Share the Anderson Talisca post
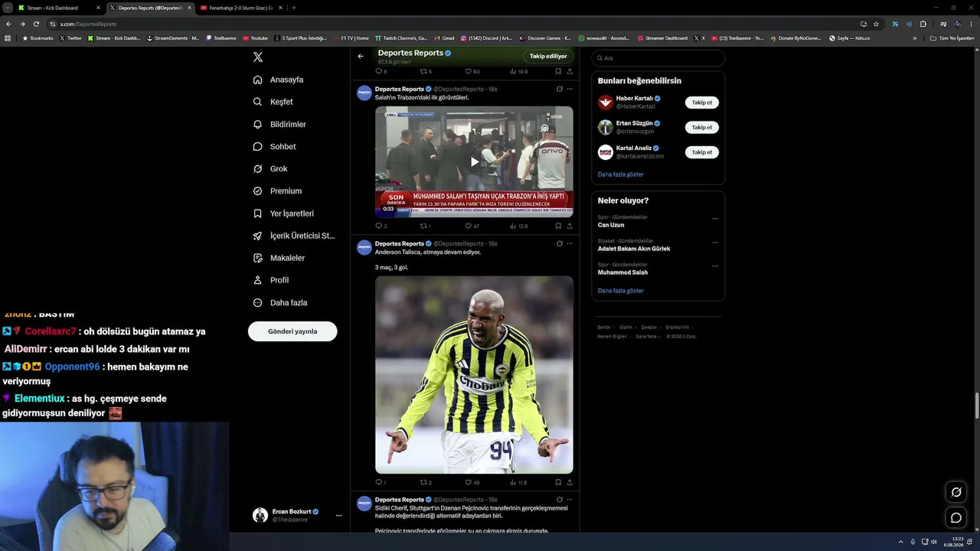980x551 pixels. [x=570, y=482]
